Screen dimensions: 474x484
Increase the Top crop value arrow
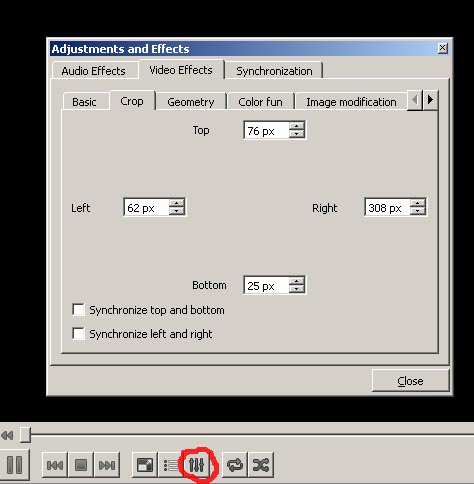tap(297, 126)
